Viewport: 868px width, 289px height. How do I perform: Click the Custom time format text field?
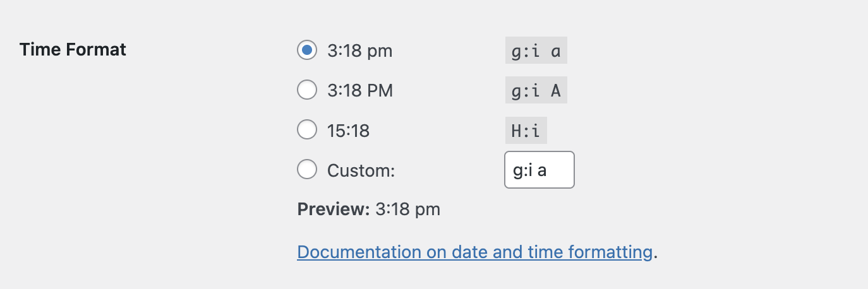click(x=539, y=170)
